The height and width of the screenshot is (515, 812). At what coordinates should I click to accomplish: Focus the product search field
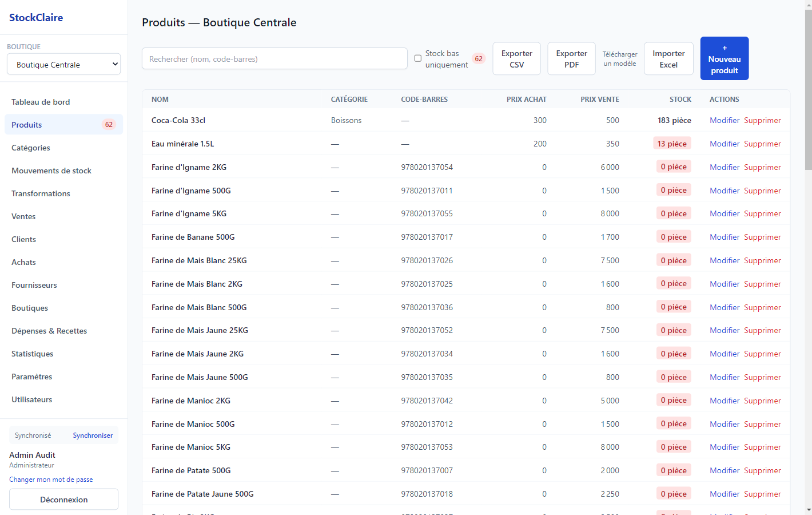coord(274,58)
